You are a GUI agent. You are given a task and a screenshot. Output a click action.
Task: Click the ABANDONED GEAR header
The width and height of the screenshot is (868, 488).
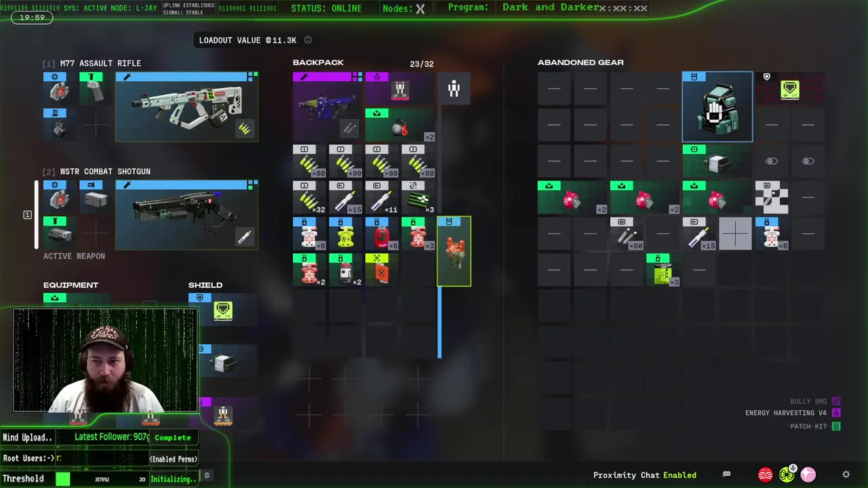click(580, 62)
